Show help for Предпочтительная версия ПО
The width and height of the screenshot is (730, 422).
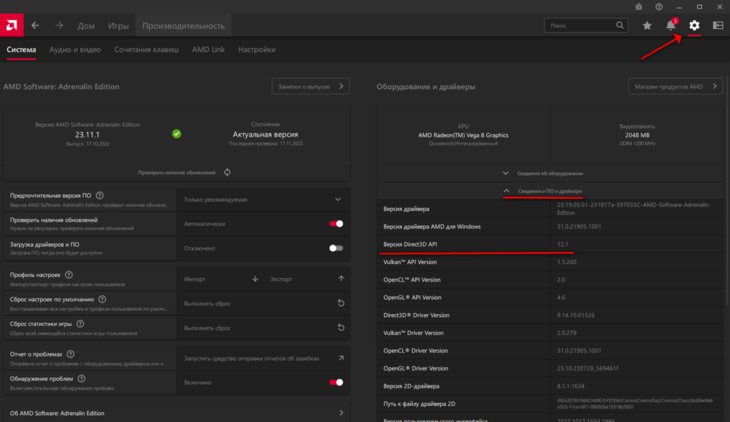pos(100,196)
